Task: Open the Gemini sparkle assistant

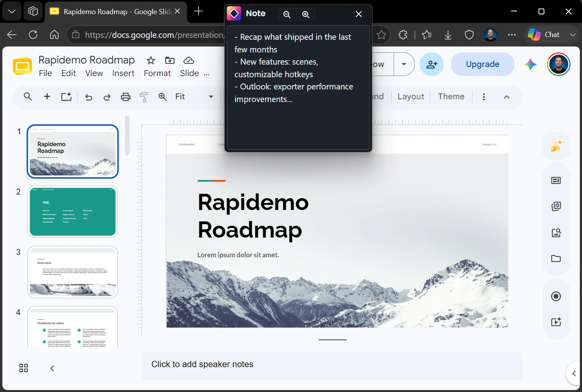Action: tap(530, 64)
